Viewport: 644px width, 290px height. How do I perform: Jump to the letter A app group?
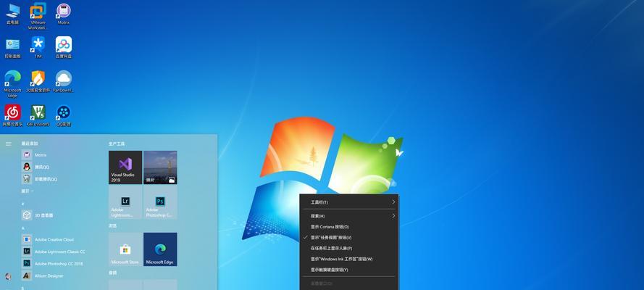tap(23, 228)
